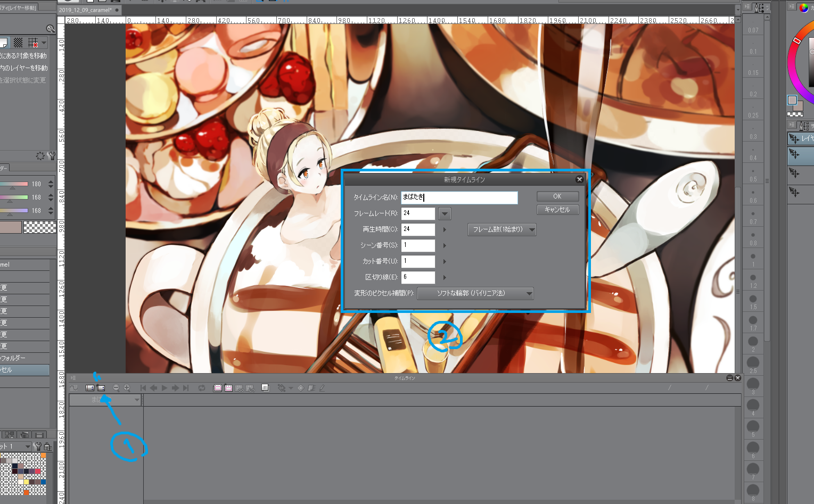Expand the カット番号 slider arrow
This screenshot has height=504, width=814.
pyautogui.click(x=445, y=261)
